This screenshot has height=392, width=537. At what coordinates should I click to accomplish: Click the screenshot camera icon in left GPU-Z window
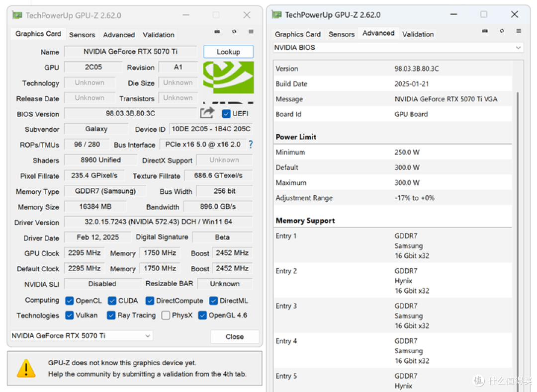point(217,31)
